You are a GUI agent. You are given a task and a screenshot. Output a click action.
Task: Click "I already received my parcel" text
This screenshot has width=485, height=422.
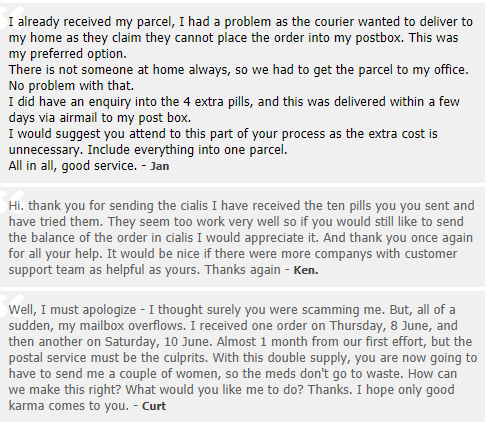click(92, 22)
